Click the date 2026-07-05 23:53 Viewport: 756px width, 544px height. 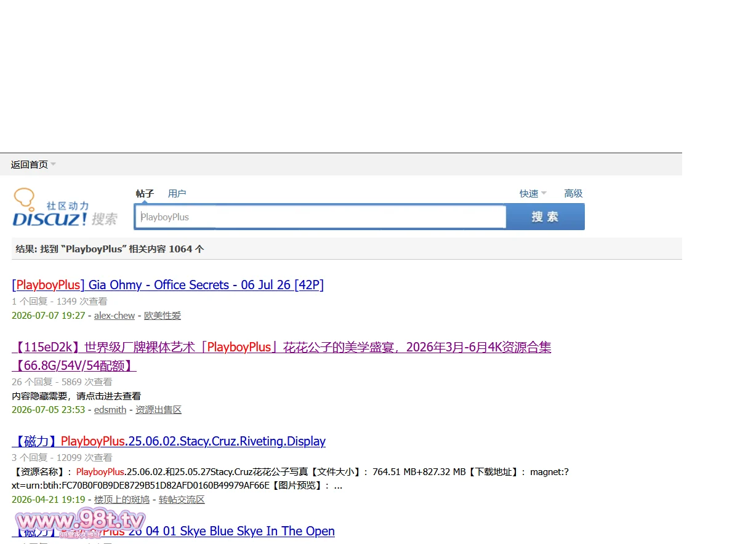[49, 410]
